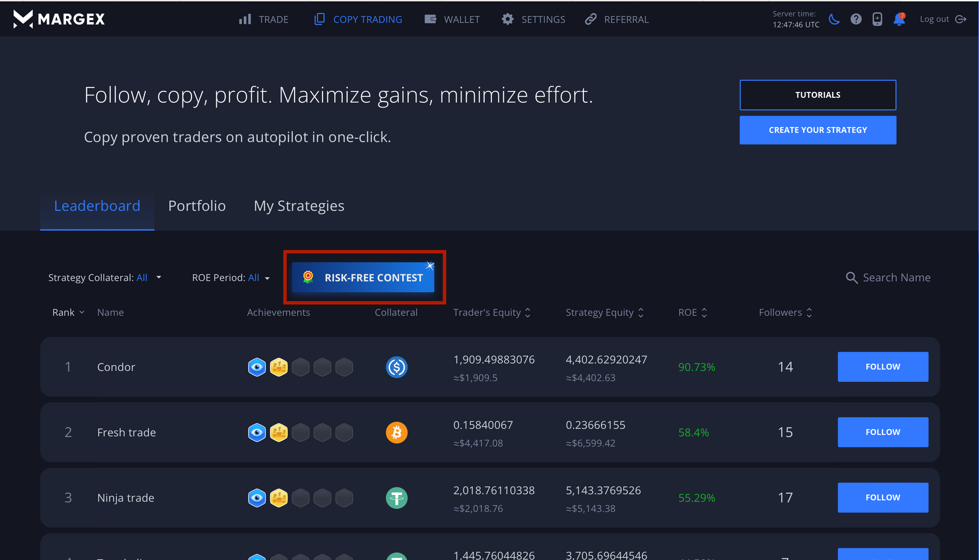Screen dimensions: 979x560
Task: Expand ROE Period dropdown
Action: 231,278
